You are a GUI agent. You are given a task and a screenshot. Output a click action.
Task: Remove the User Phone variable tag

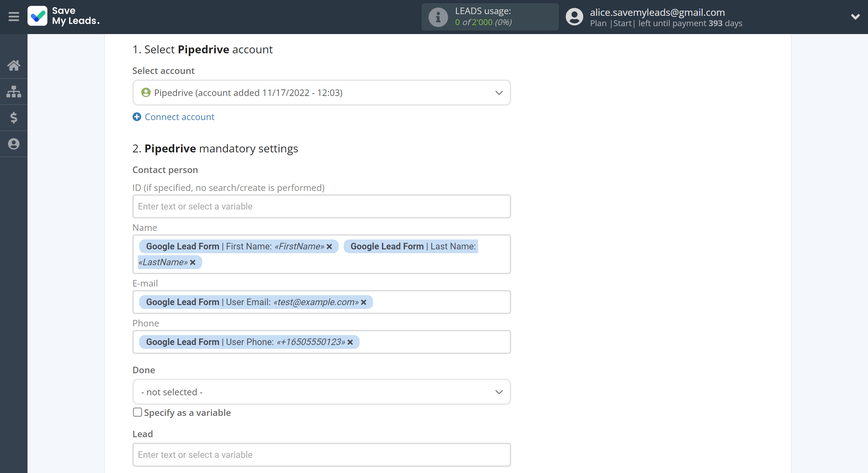tap(350, 342)
